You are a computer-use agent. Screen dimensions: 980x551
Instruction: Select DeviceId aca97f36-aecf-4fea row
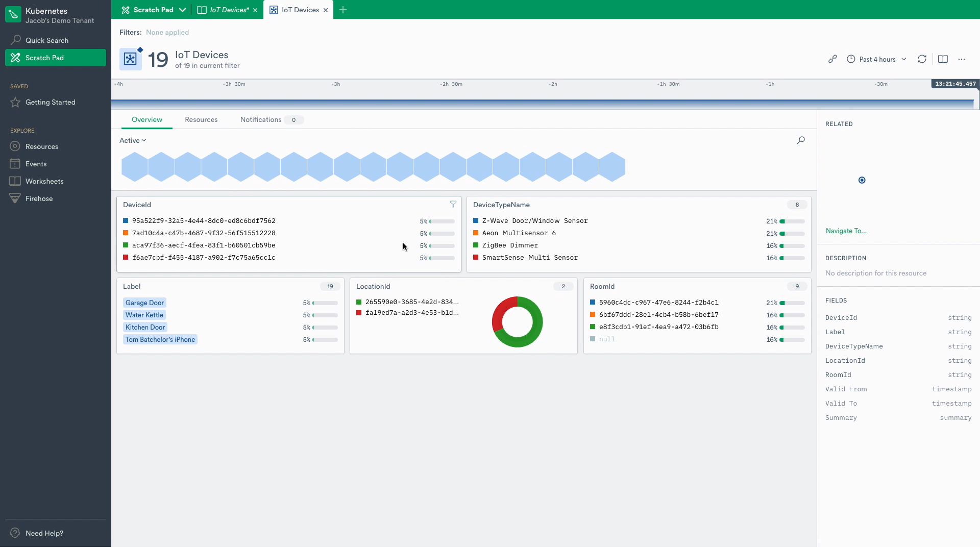tap(289, 245)
